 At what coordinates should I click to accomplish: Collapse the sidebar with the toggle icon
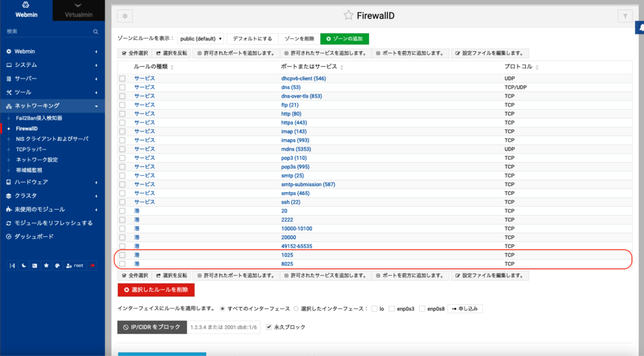pos(13,265)
